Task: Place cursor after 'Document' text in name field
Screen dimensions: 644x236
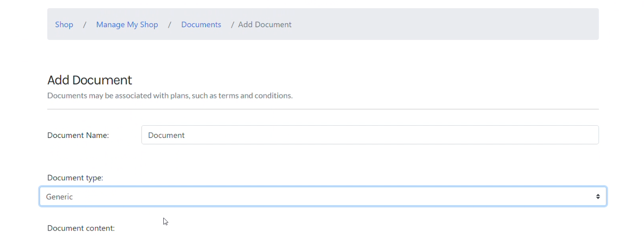Action: tap(185, 135)
